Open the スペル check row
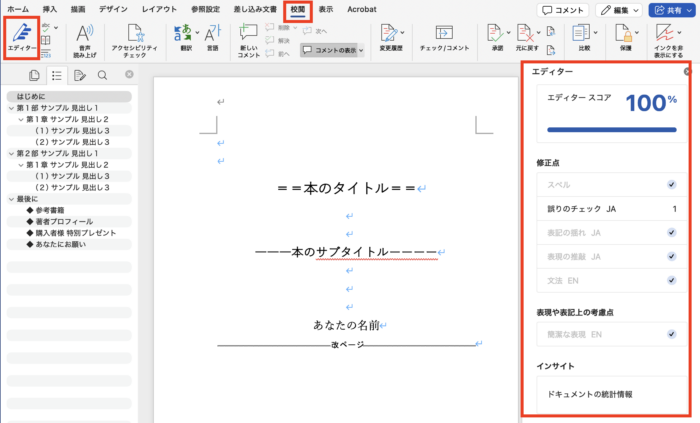This screenshot has width=700, height=423. click(x=612, y=185)
